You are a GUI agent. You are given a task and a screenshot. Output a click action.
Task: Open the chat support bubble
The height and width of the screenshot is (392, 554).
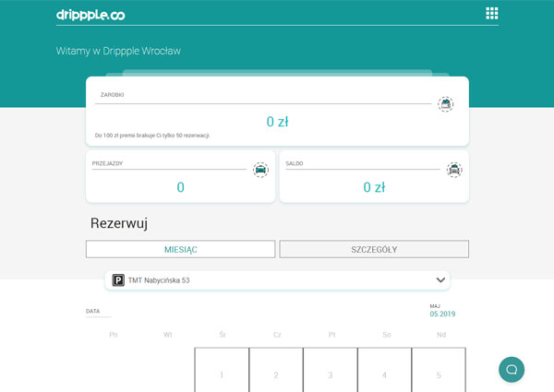click(x=512, y=369)
